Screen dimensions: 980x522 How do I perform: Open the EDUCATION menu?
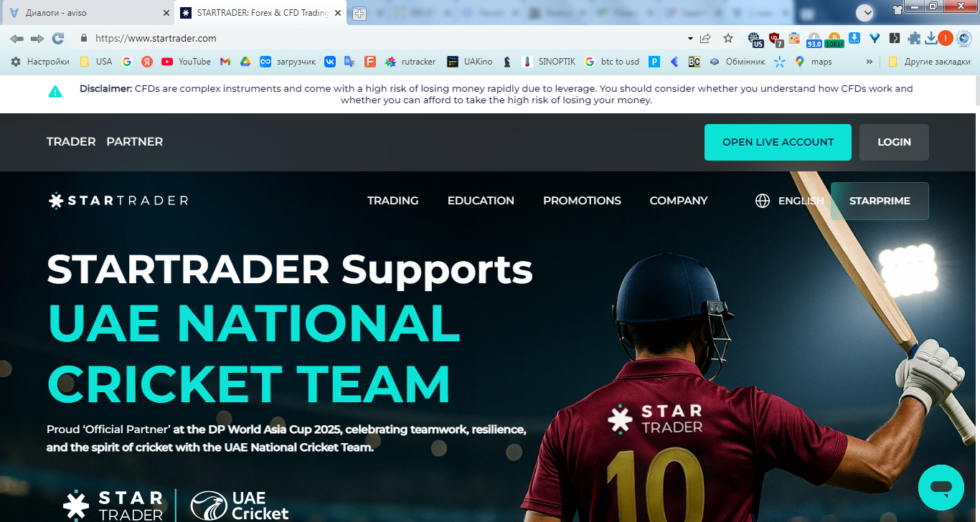[481, 201]
